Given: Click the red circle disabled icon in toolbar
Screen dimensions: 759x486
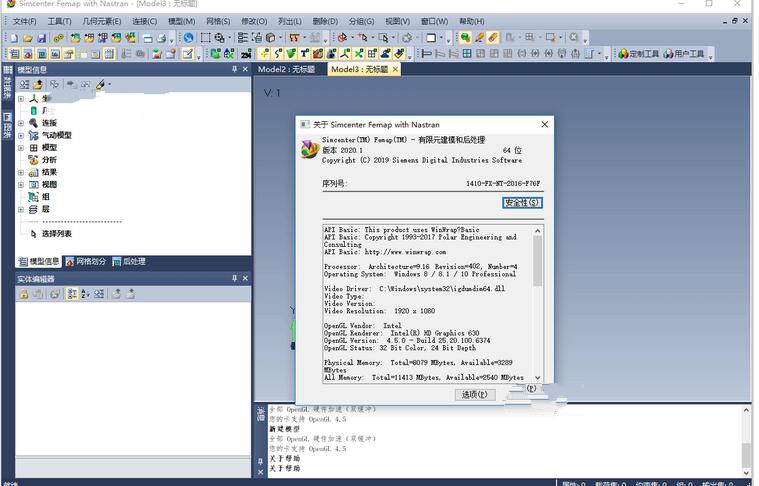Looking at the screenshot, I should [342, 38].
